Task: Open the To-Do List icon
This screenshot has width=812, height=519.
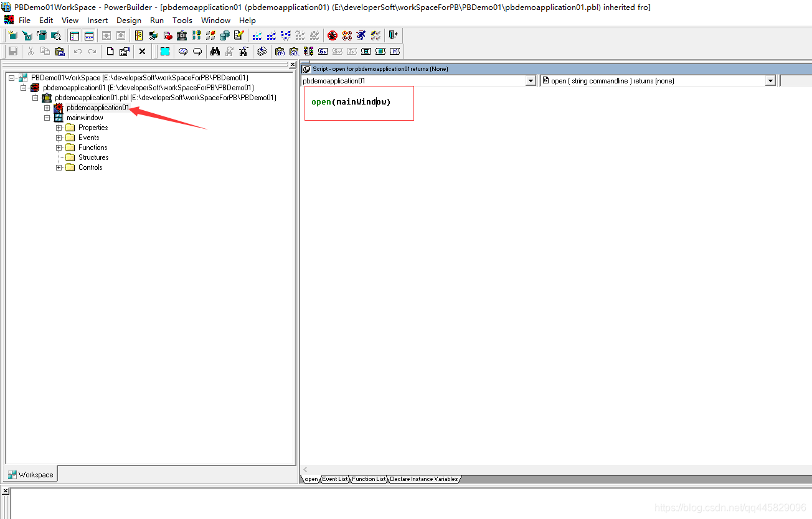Action: 139,35
